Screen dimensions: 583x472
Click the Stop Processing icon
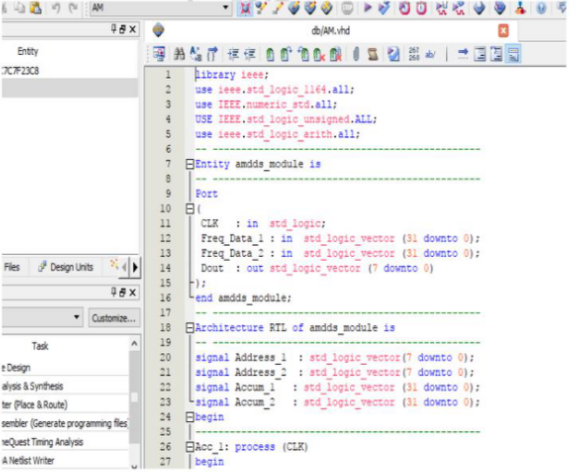coord(347,7)
